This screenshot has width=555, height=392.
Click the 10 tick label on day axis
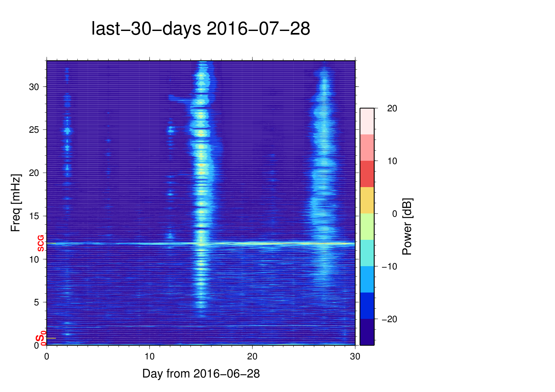149,356
